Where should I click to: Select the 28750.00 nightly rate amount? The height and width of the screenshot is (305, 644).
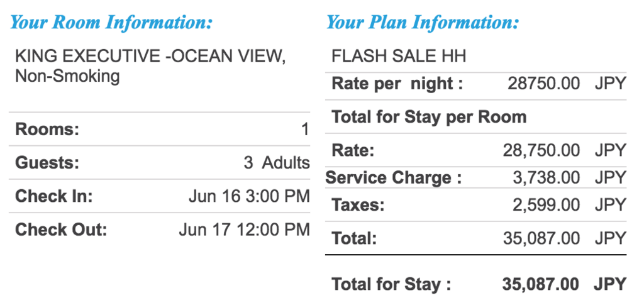(544, 84)
